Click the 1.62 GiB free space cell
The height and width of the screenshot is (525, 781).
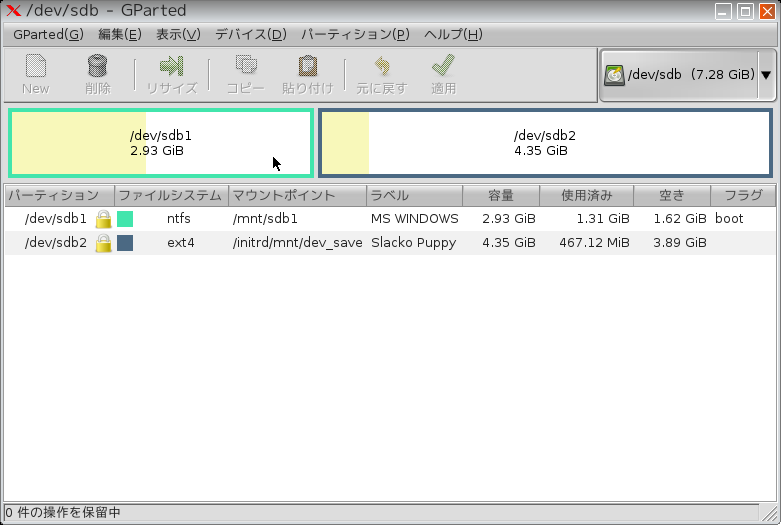click(x=680, y=219)
